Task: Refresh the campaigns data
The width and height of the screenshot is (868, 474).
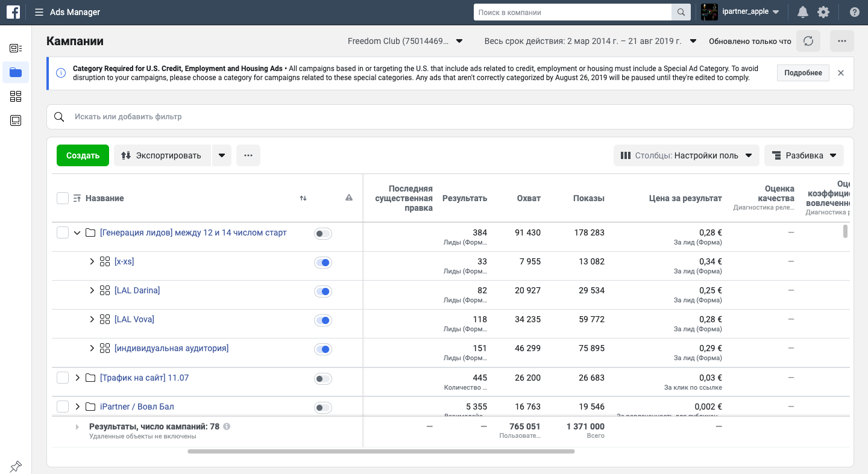Action: (808, 41)
